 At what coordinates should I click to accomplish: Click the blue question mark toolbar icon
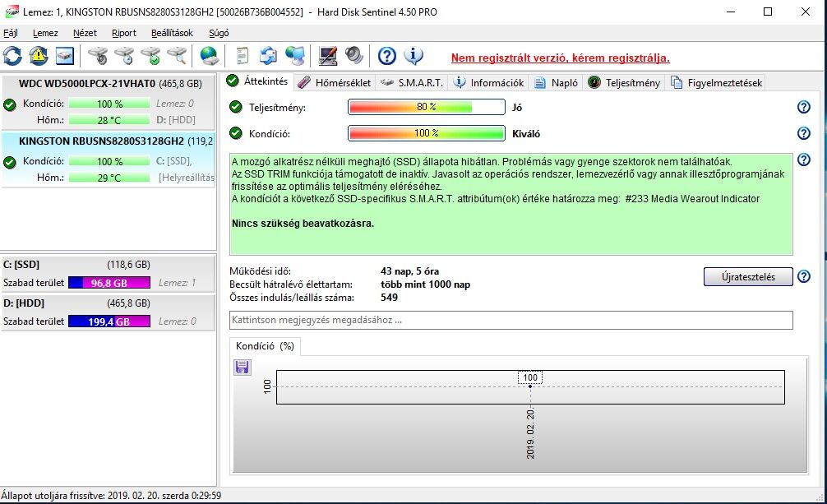[x=387, y=55]
